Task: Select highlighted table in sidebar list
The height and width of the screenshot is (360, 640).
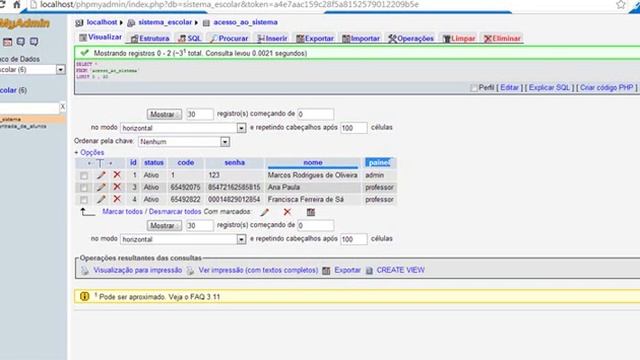Action: 33,119
